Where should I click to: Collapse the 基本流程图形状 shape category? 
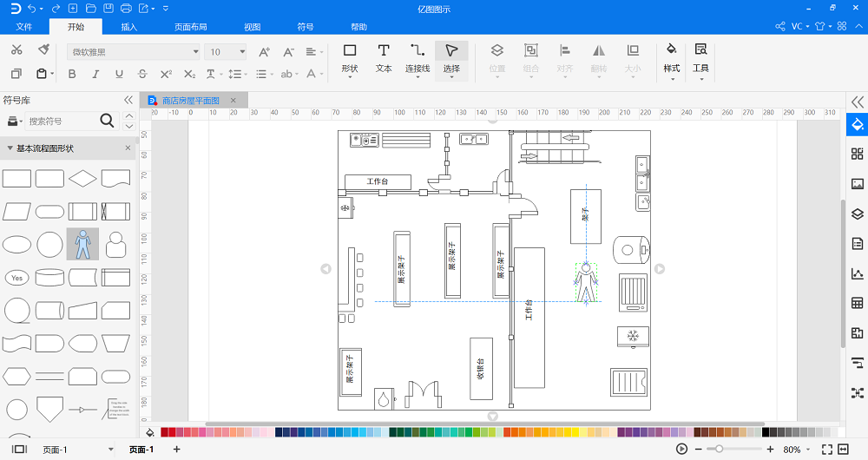pyautogui.click(x=10, y=148)
